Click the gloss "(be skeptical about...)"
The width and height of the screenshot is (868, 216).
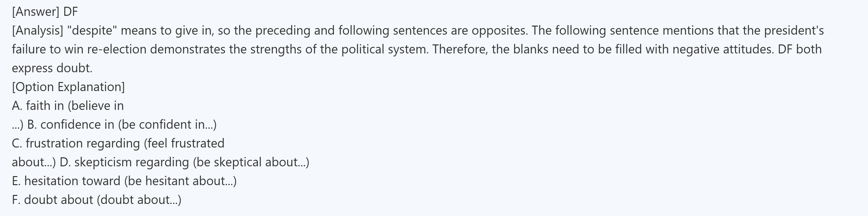[251, 162]
